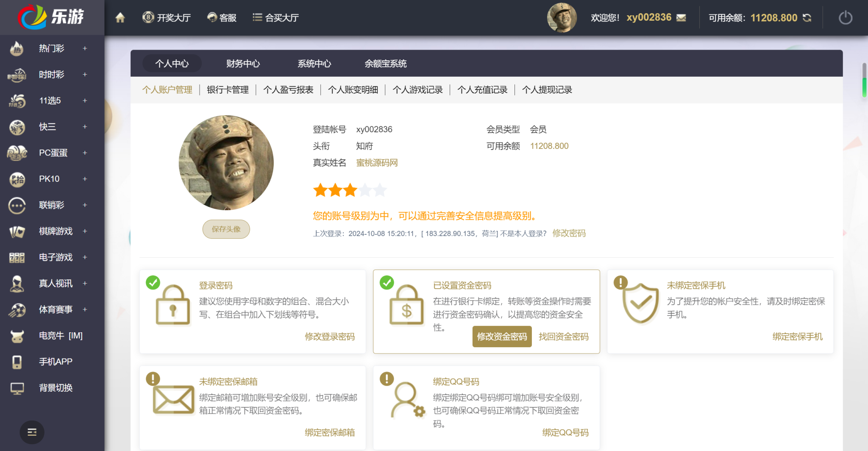Click the round menu button at sidebar bottom
Screen dimensions: 868x451
(x=32, y=432)
